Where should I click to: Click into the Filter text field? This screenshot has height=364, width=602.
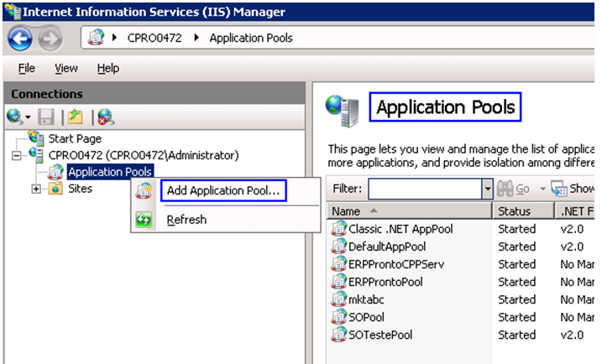point(425,189)
